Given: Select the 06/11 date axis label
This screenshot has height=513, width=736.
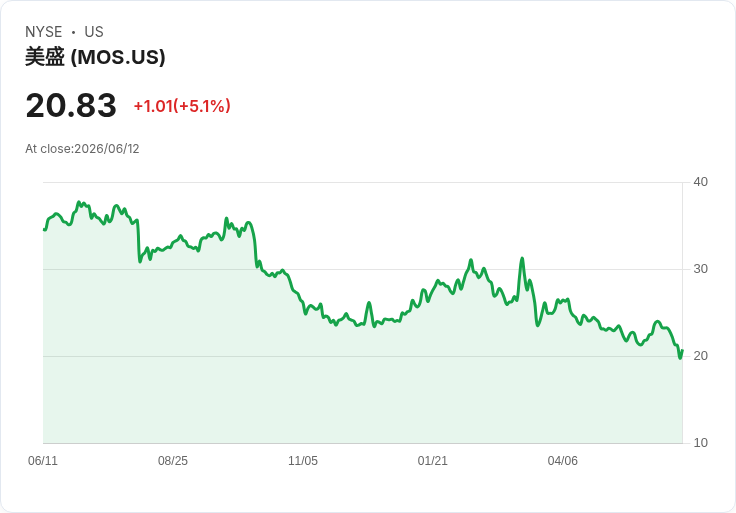Looking at the screenshot, I should [x=43, y=460].
